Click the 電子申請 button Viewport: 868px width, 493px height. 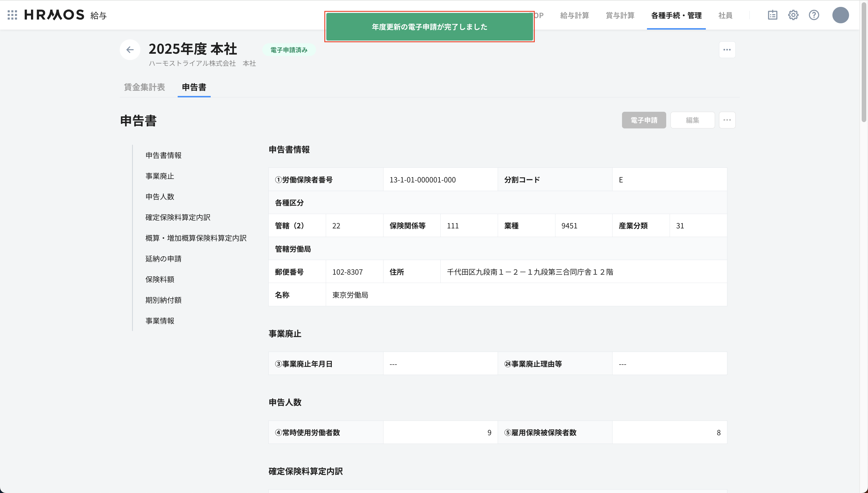point(643,120)
